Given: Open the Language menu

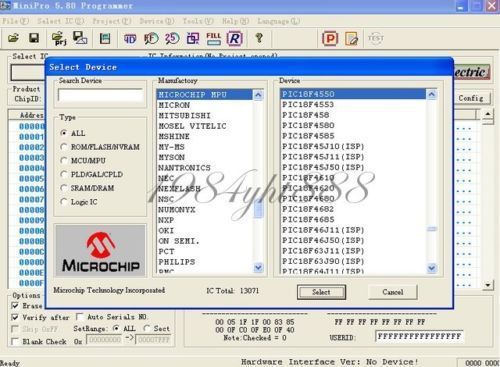Looking at the screenshot, I should tap(278, 21).
